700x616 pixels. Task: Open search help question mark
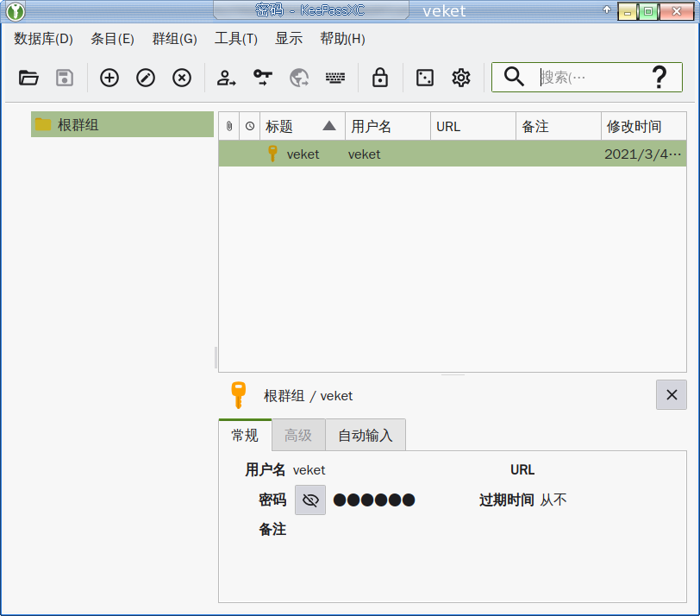pyautogui.click(x=659, y=78)
